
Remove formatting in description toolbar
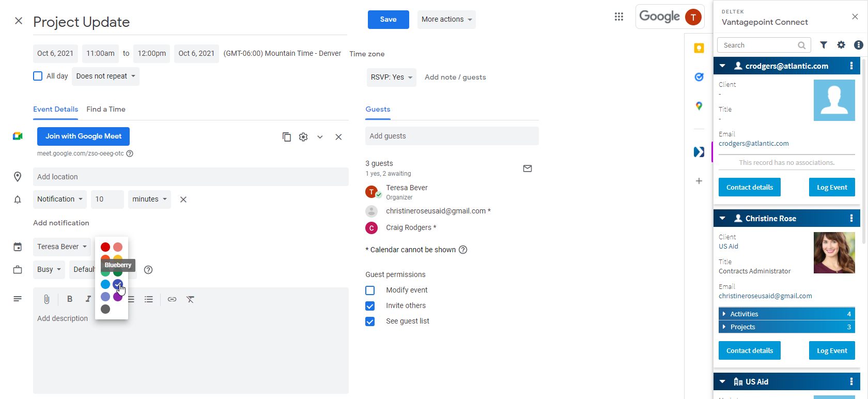190,299
